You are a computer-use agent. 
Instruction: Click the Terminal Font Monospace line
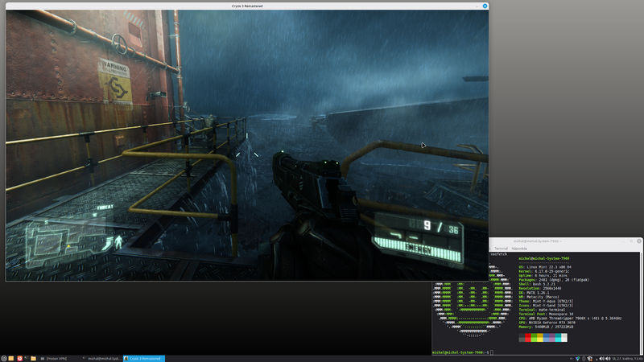[x=546, y=314]
